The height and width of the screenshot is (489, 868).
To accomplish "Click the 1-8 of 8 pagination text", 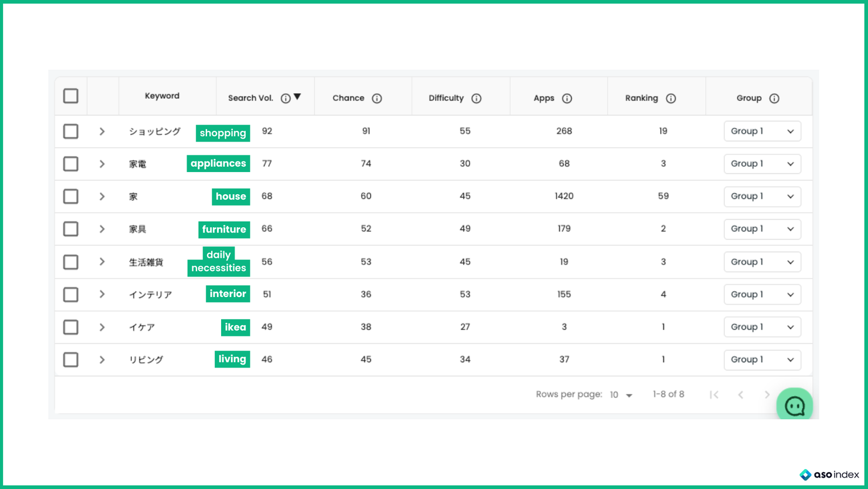I will 669,394.
